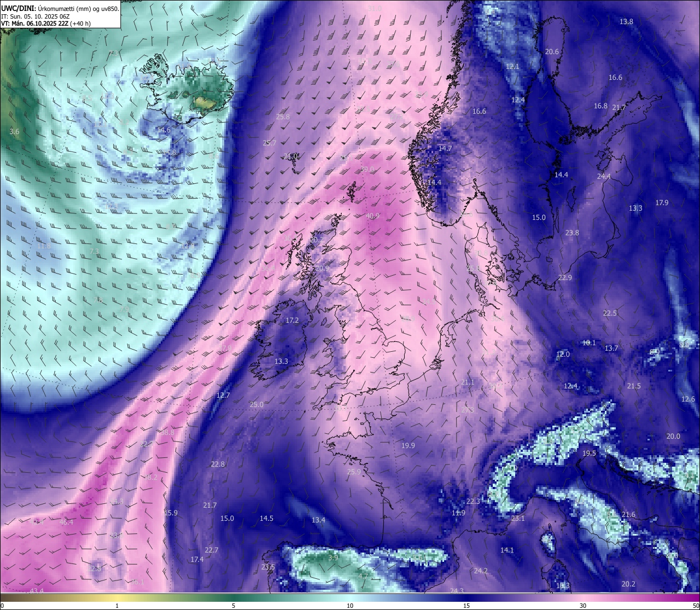Screen dimensions: 700x610
Task: Click the 22.5 value on the map
Action: tap(610, 313)
